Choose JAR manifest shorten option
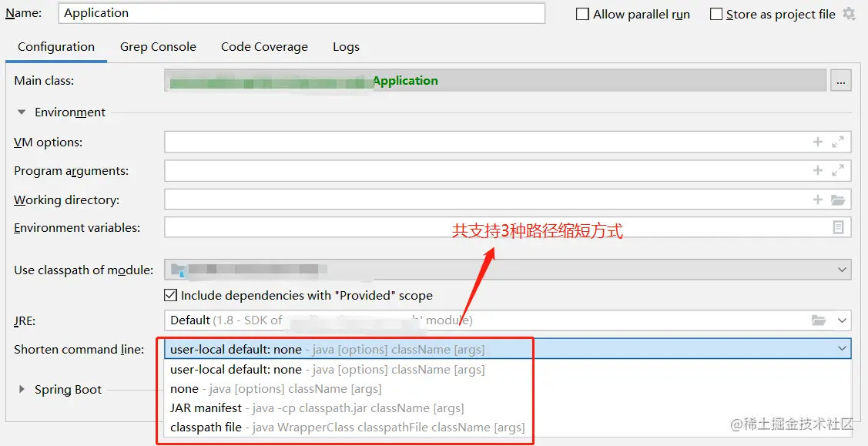The height and width of the screenshot is (446, 868). pos(508,407)
